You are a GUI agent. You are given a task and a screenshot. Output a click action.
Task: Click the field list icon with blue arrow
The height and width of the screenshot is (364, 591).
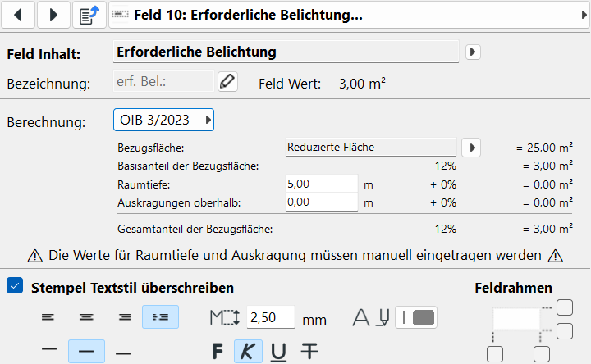tap(88, 15)
